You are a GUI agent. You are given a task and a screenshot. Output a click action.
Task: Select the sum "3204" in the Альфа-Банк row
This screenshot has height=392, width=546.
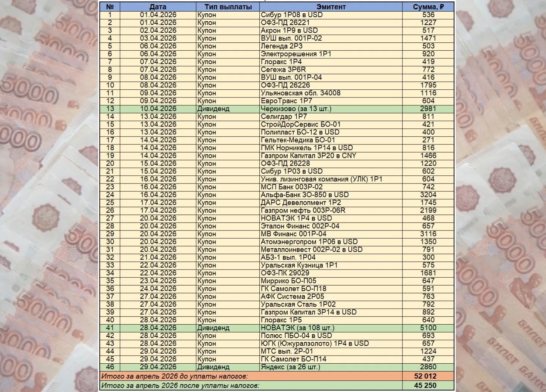click(428, 195)
